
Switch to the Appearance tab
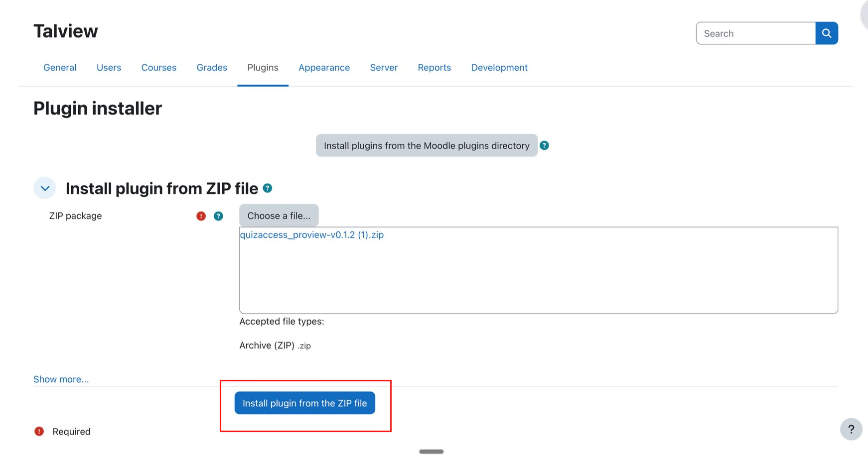(324, 68)
